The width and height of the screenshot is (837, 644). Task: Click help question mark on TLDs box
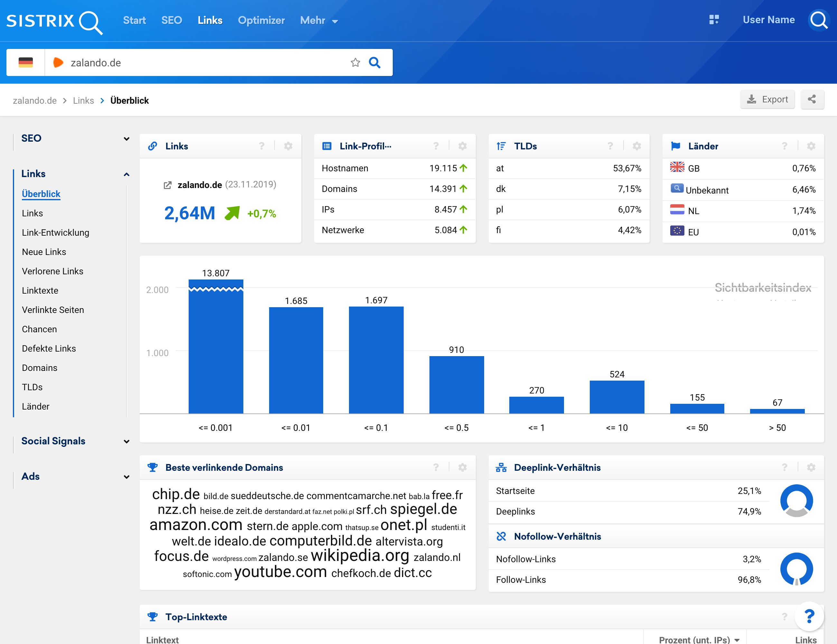point(610,146)
